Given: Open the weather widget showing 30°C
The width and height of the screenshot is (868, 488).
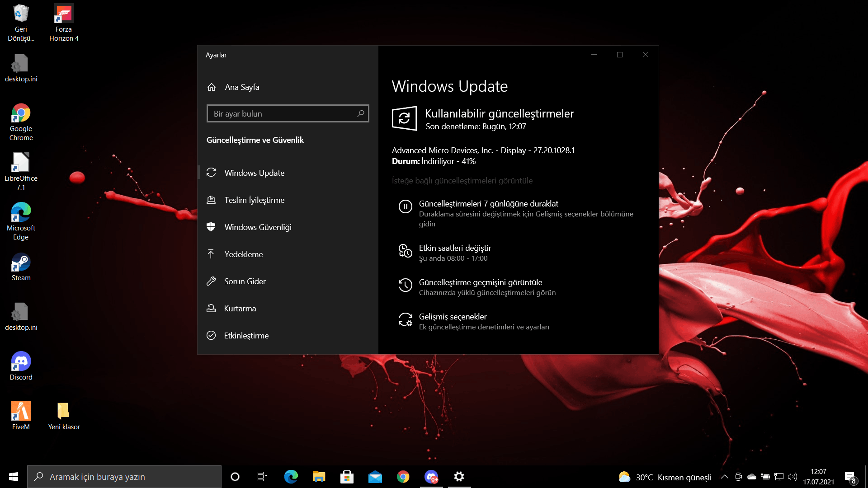Looking at the screenshot, I should click(665, 477).
